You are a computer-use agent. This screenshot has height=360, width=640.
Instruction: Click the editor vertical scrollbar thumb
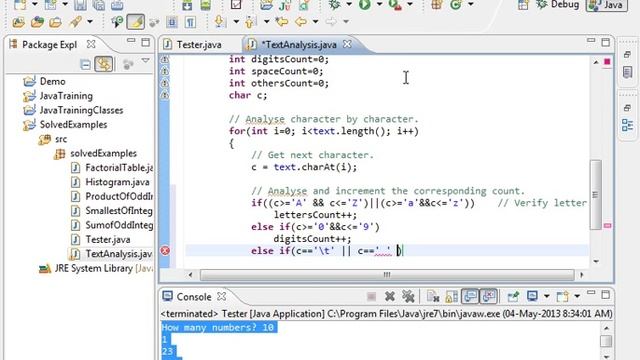pos(596,195)
